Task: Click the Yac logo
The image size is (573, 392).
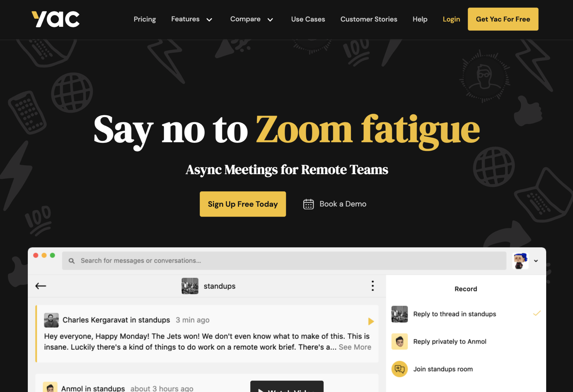Action: (x=56, y=19)
